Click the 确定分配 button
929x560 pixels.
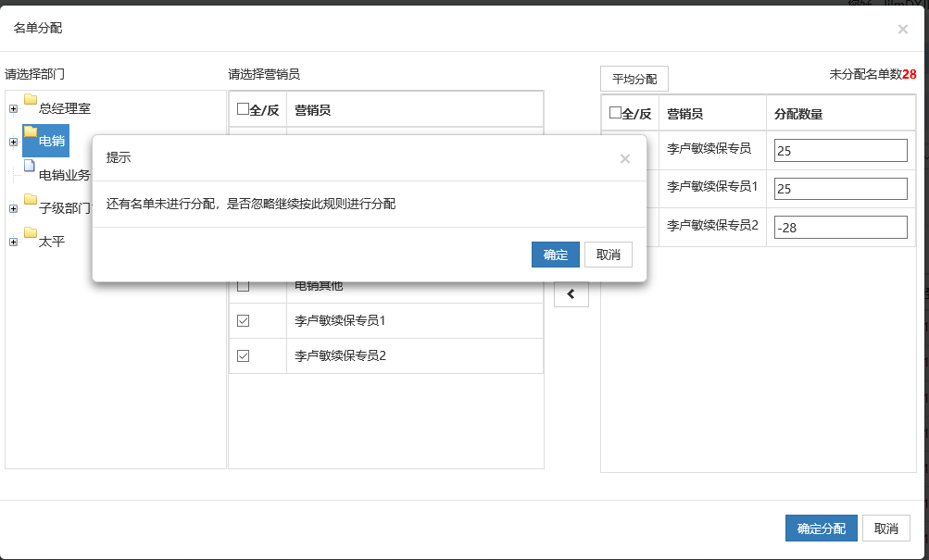tap(821, 529)
